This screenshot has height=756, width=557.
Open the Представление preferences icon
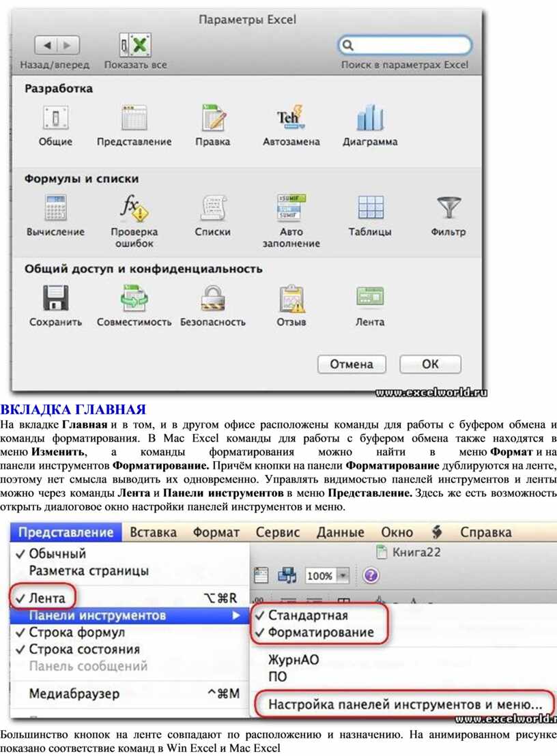coord(134,119)
